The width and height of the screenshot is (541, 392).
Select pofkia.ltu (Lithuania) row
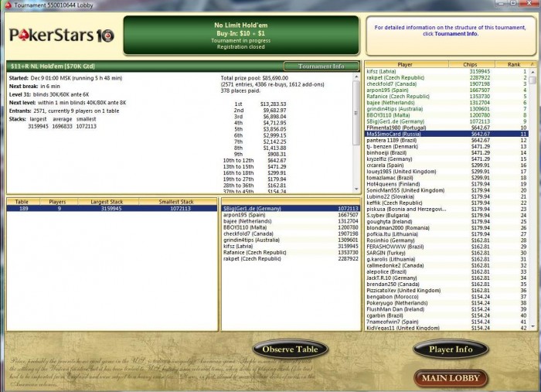point(447,234)
